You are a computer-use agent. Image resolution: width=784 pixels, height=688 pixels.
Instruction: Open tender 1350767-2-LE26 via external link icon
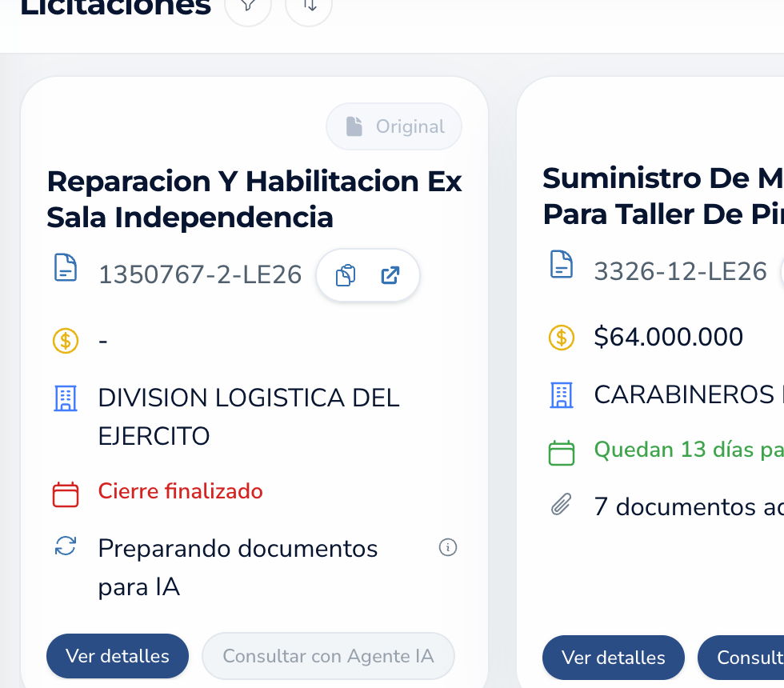pos(390,274)
